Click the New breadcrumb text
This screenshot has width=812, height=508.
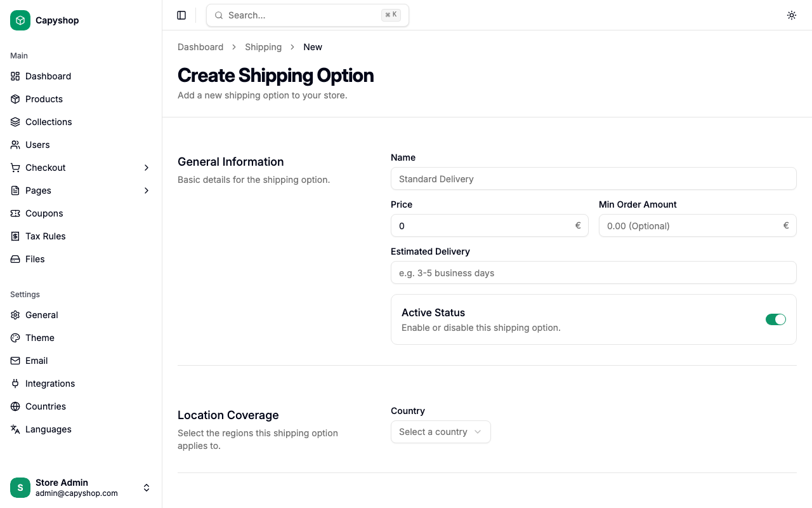[313, 47]
